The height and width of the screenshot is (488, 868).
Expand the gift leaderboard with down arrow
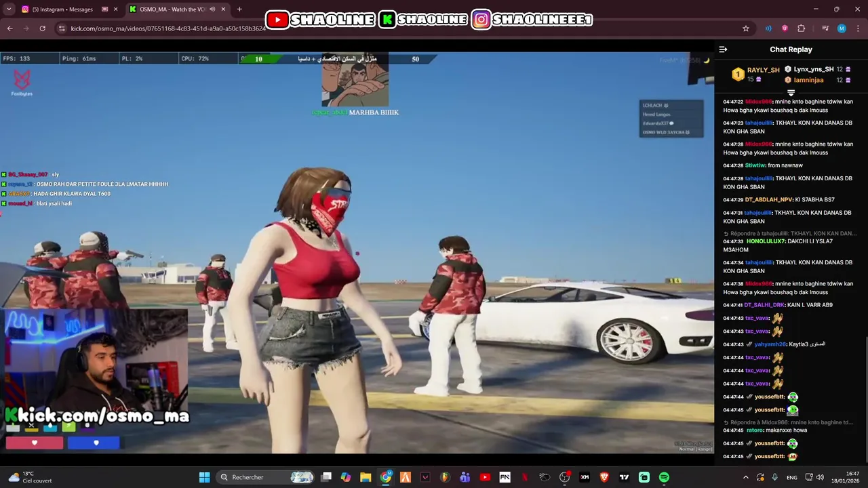pos(791,93)
